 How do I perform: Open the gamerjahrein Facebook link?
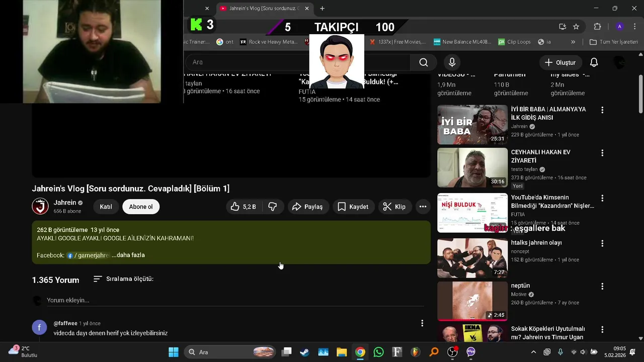point(88,255)
